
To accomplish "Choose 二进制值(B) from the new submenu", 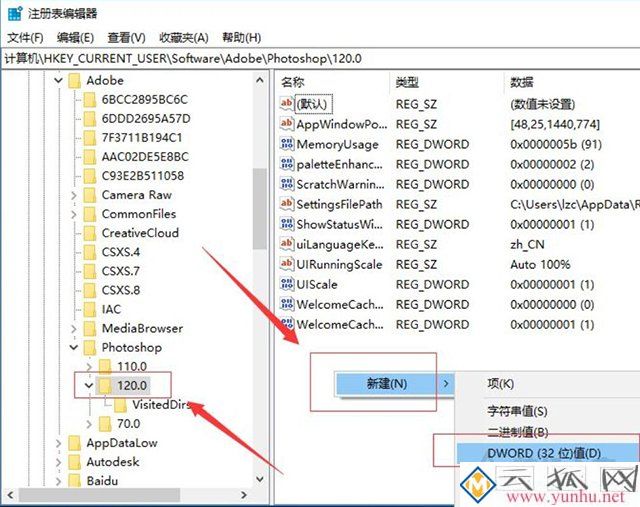I will pos(518,432).
